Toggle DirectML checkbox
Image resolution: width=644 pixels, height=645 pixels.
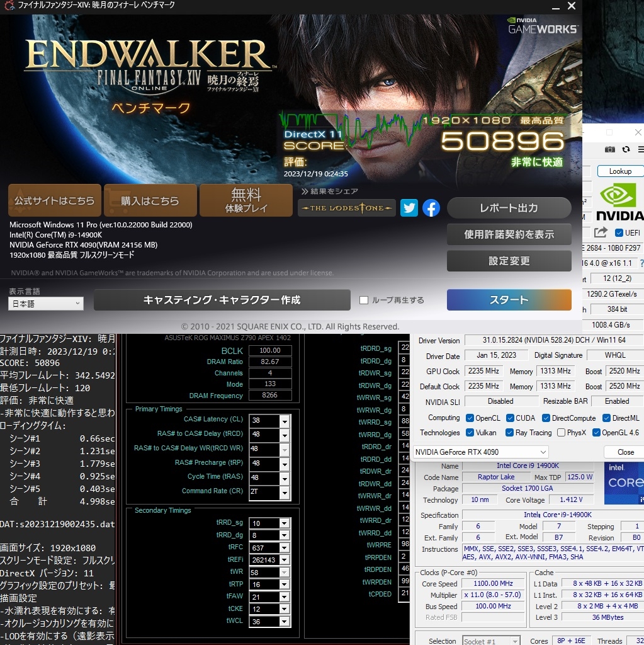(606, 418)
